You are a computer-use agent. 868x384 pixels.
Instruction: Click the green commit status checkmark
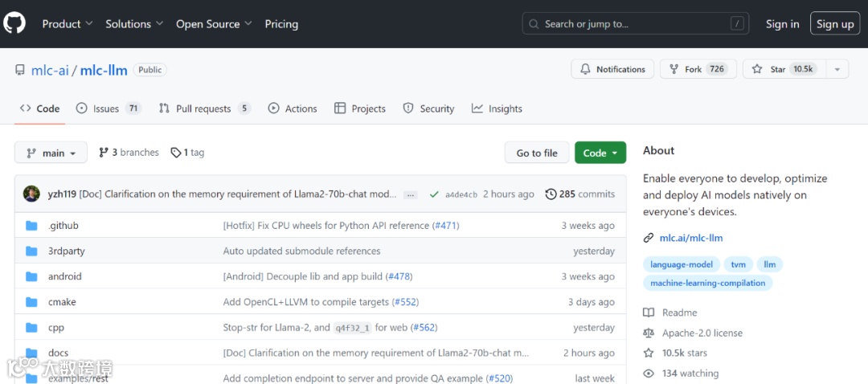[x=434, y=194]
